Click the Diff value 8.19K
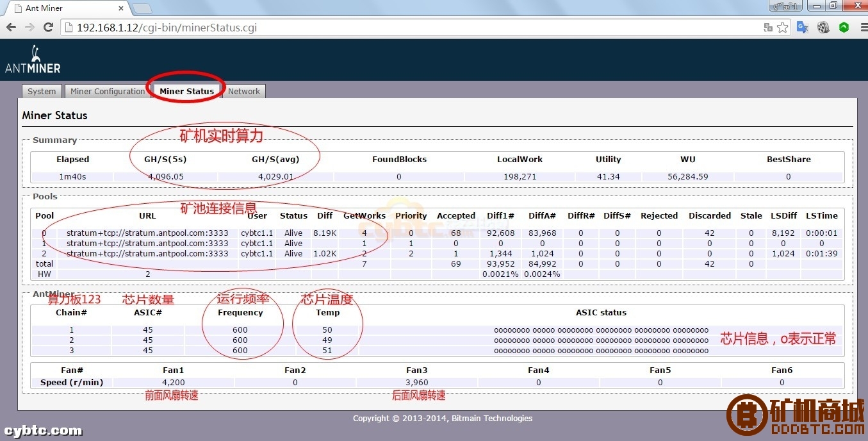The height and width of the screenshot is (441, 868). (325, 233)
